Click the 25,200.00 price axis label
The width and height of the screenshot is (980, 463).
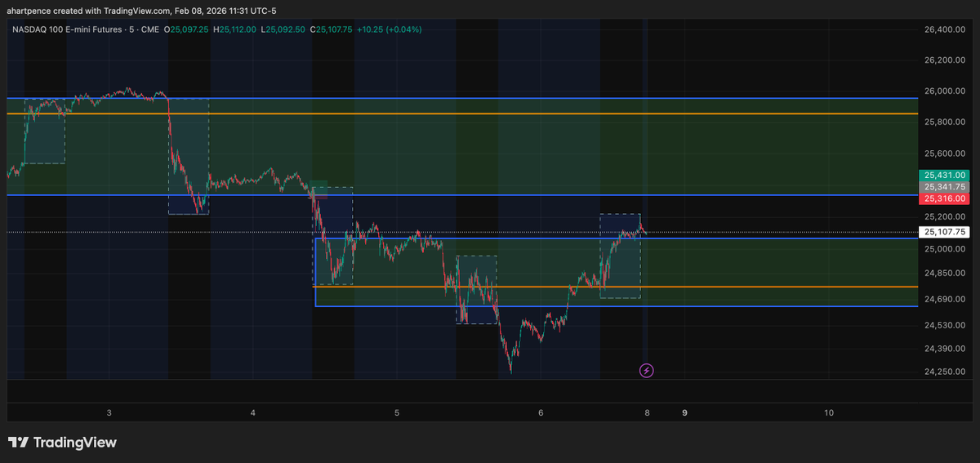946,217
